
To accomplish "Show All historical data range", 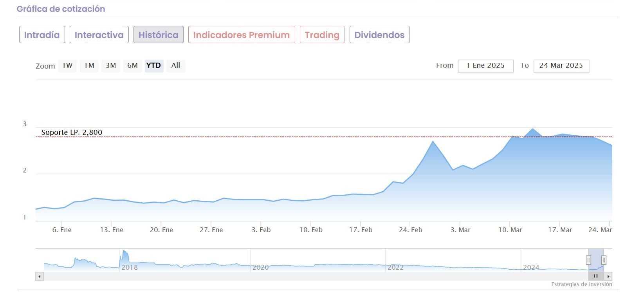I will tap(175, 65).
